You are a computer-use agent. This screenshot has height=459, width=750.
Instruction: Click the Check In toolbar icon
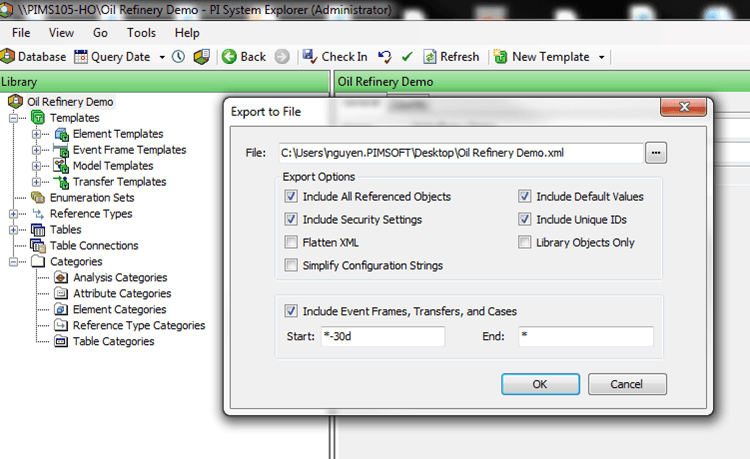pos(309,56)
